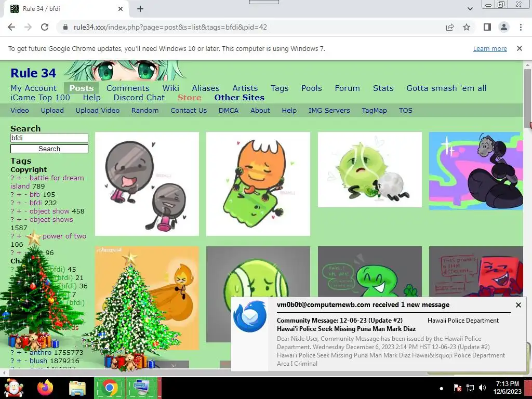This screenshot has width=532, height=399.
Task: Open Other Sites link
Action: pos(239,98)
